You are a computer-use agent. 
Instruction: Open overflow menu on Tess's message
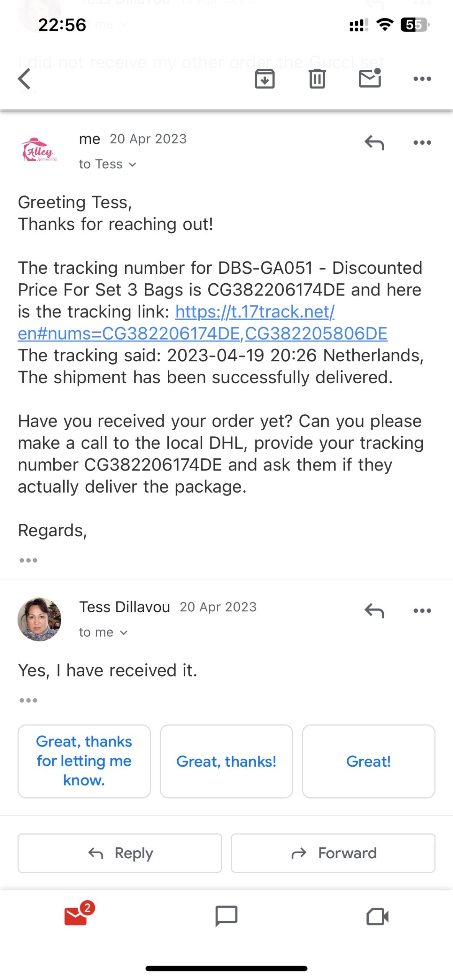(x=421, y=611)
